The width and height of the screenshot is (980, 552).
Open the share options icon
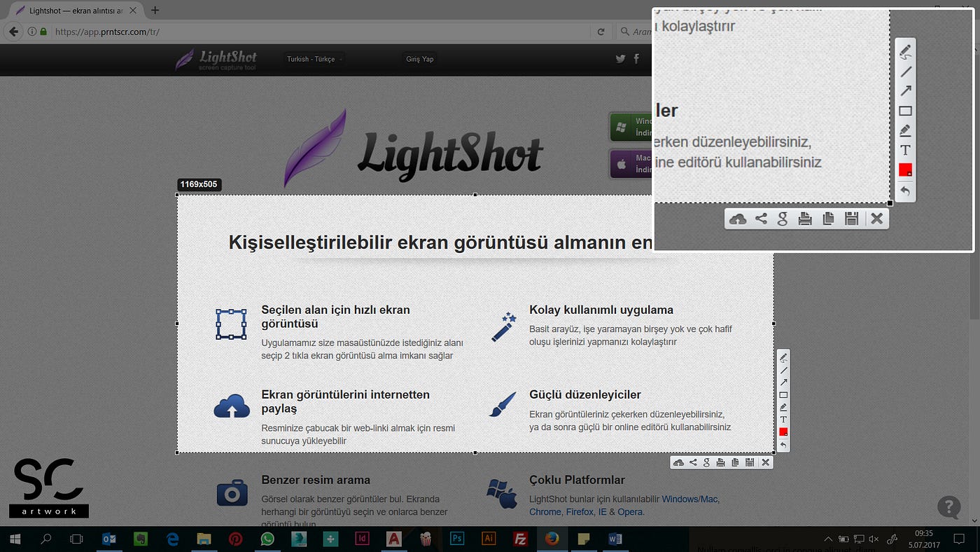[760, 218]
